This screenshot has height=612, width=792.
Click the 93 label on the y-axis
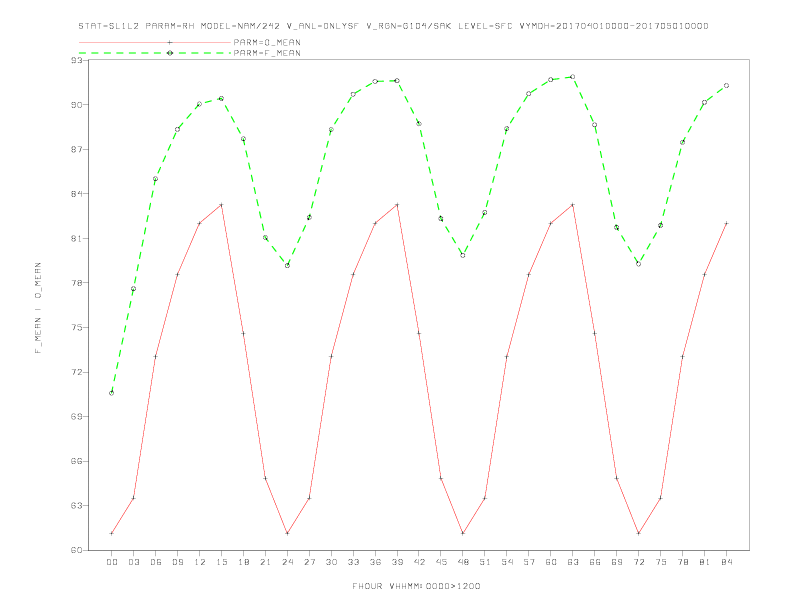tap(77, 60)
